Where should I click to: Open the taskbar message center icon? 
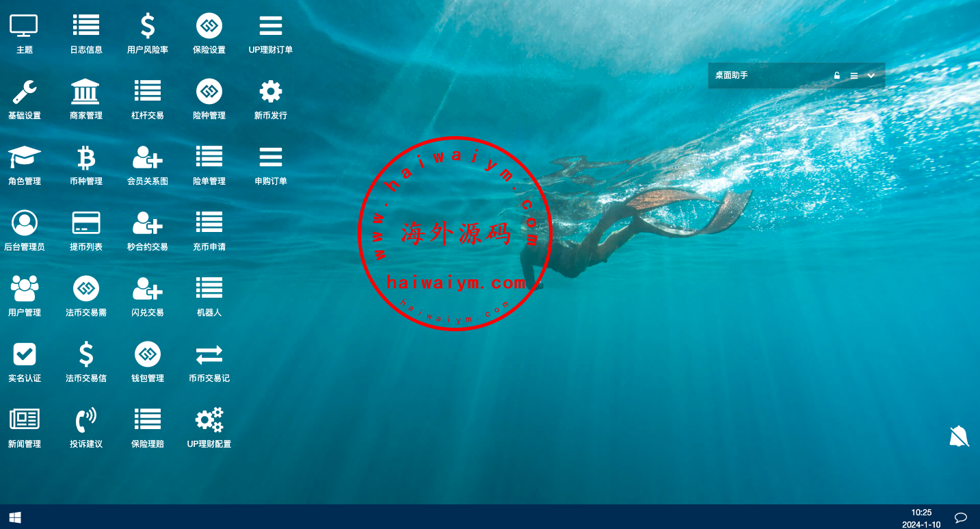960,517
